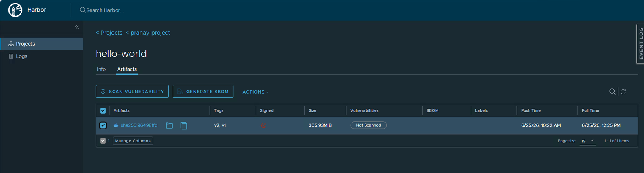The height and width of the screenshot is (173, 644).
Task: Click pull time 6/25/26, 12:25 PM
Action: pyautogui.click(x=601, y=125)
